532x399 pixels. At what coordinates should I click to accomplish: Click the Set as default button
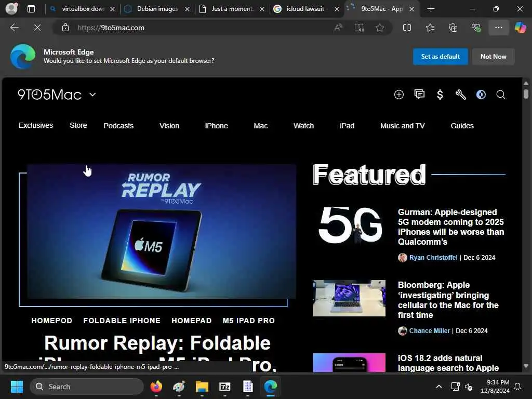tap(441, 56)
